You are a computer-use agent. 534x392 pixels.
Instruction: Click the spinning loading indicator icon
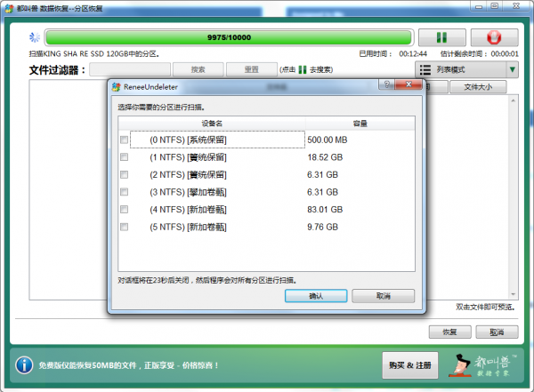coord(35,37)
